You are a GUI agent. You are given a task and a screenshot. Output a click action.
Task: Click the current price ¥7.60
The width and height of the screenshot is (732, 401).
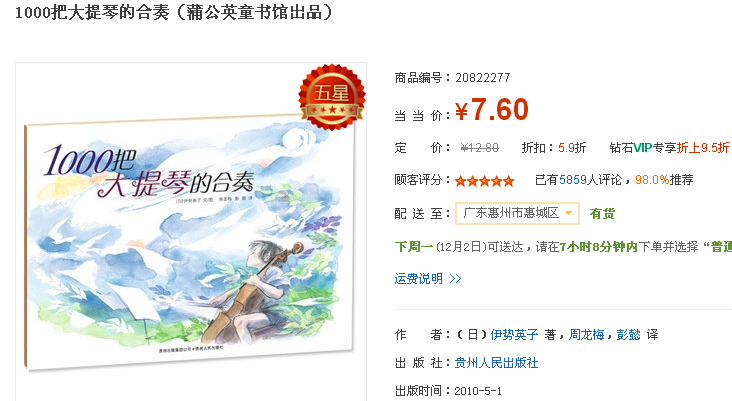(x=492, y=110)
